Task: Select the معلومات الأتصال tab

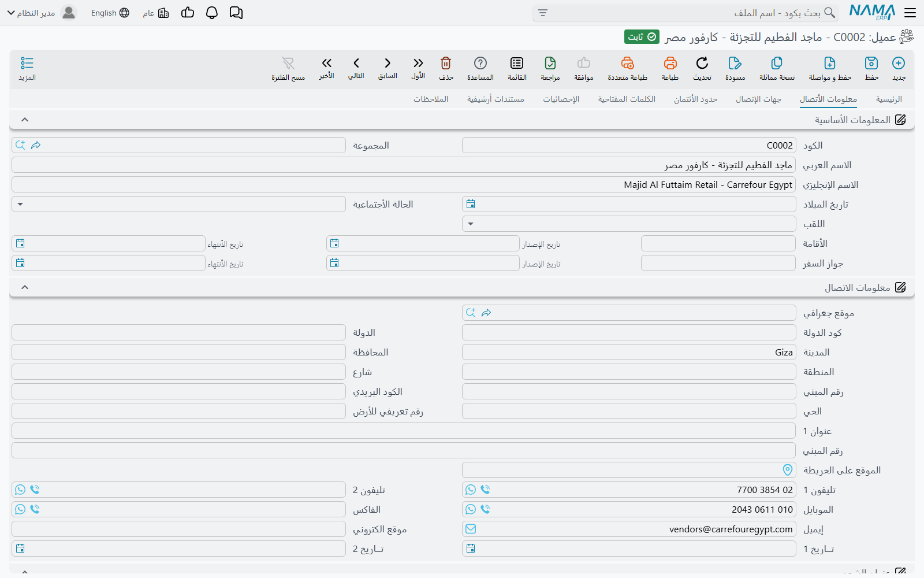Action: coord(828,99)
